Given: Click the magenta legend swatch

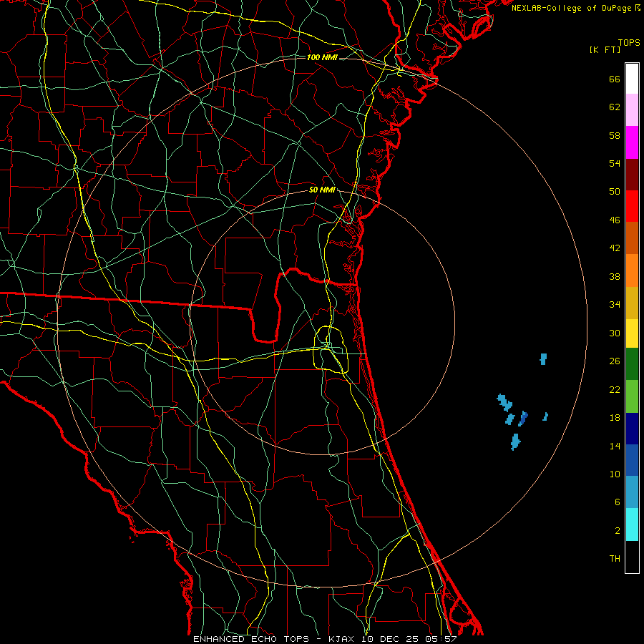Looking at the screenshot, I should pyautogui.click(x=632, y=142).
